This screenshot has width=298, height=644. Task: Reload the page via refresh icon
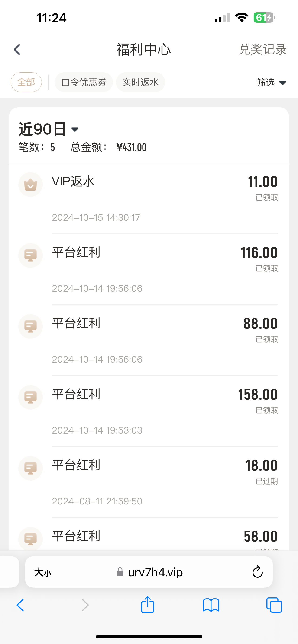(257, 572)
